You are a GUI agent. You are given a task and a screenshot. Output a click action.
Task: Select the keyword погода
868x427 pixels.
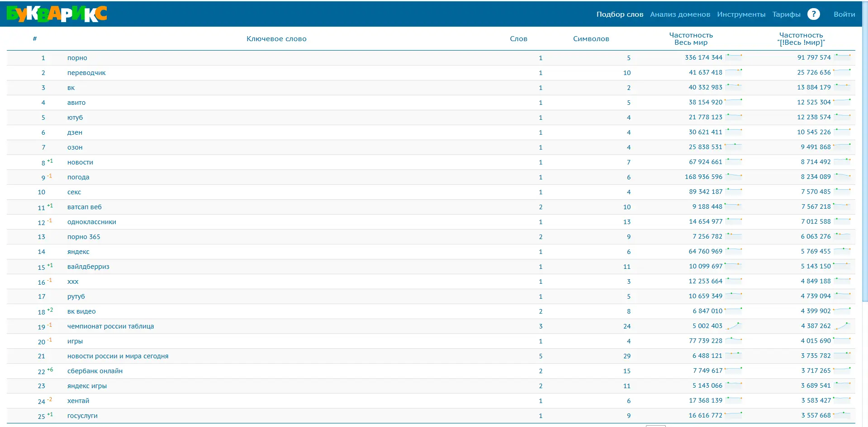(78, 177)
